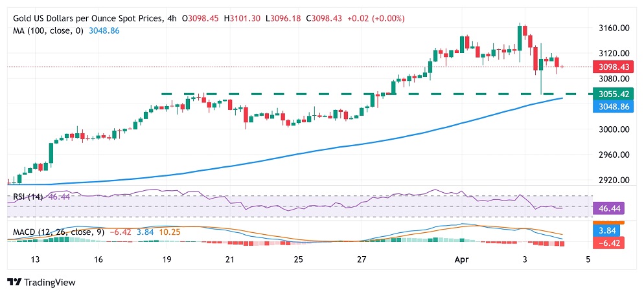This screenshot has height=295, width=644.
Task: Select the blue 3048.86 moving average tag
Action: [609, 105]
